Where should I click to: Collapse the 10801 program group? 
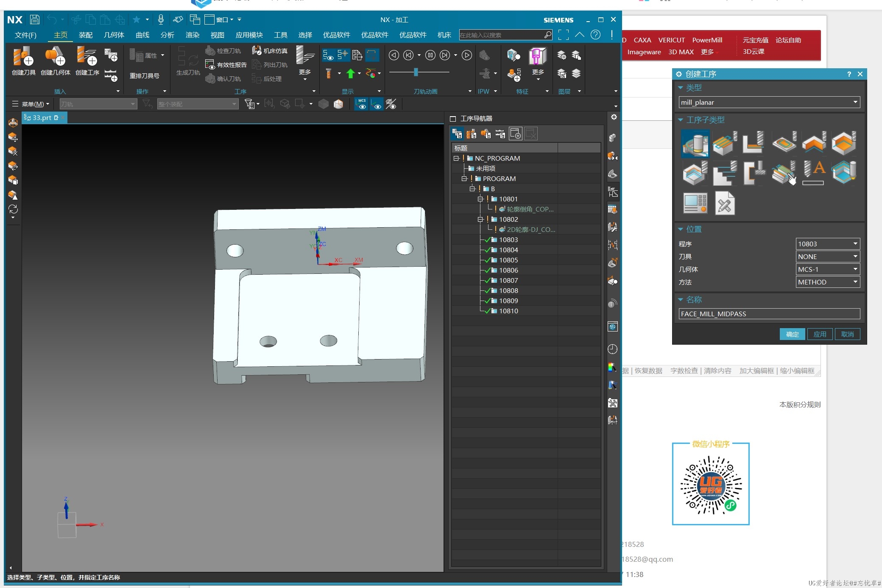click(x=480, y=199)
